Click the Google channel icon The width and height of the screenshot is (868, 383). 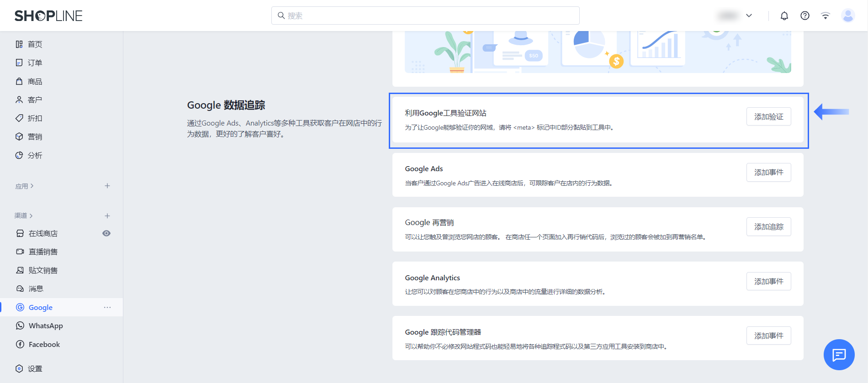(20, 307)
